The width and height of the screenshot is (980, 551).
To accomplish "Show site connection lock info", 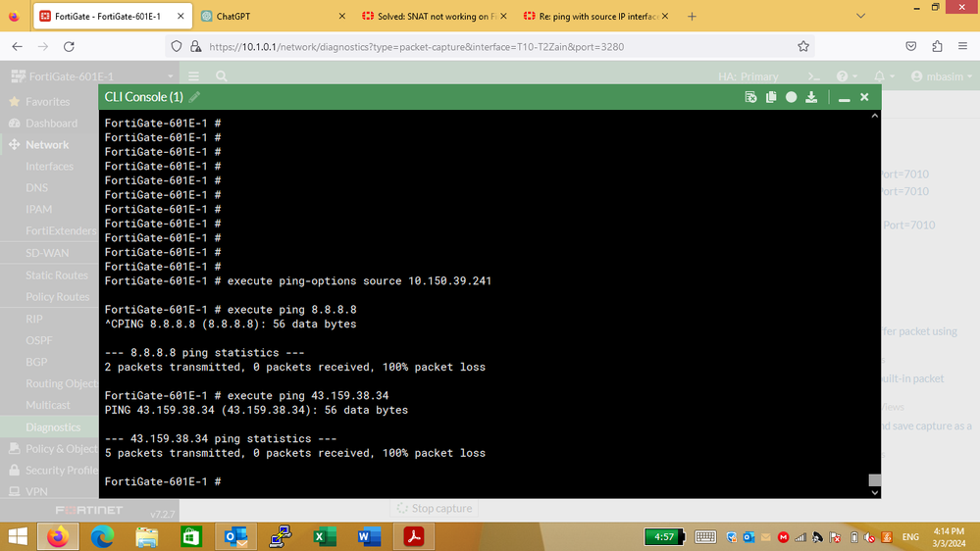I will [195, 46].
